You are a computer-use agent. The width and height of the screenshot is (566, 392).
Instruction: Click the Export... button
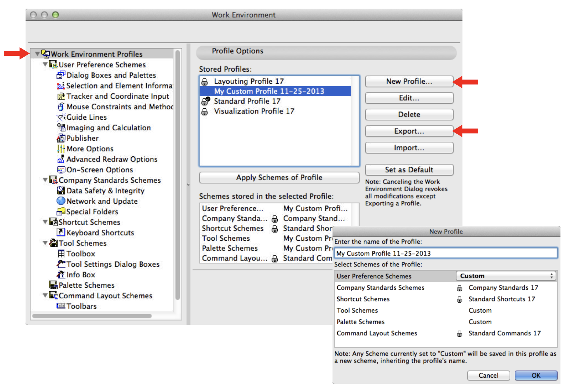tap(409, 131)
